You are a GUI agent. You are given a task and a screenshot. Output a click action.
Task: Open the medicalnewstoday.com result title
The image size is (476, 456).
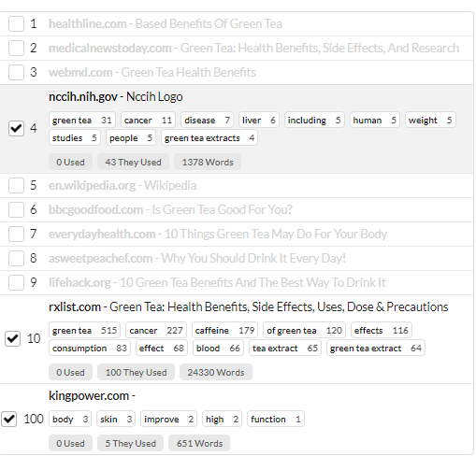253,49
